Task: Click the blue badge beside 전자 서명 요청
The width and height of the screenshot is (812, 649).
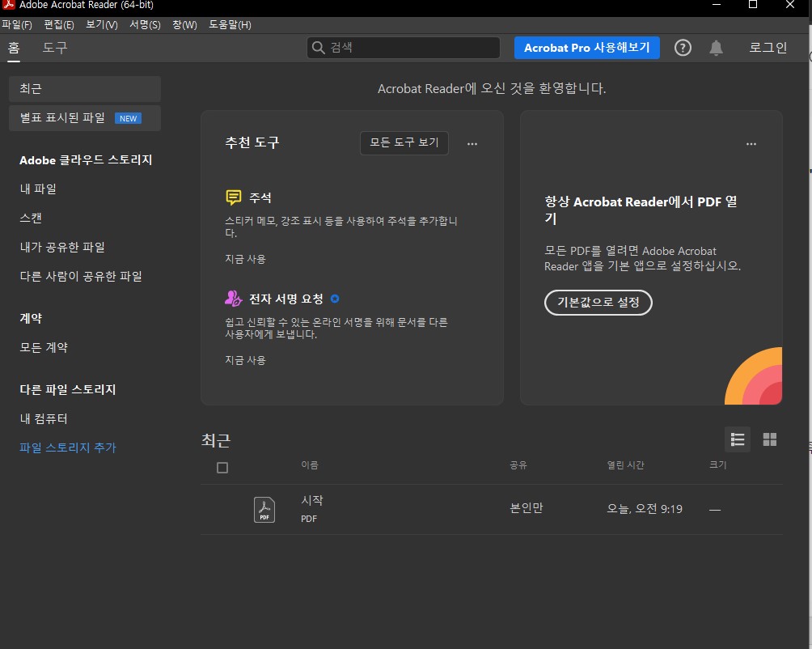Action: click(335, 299)
